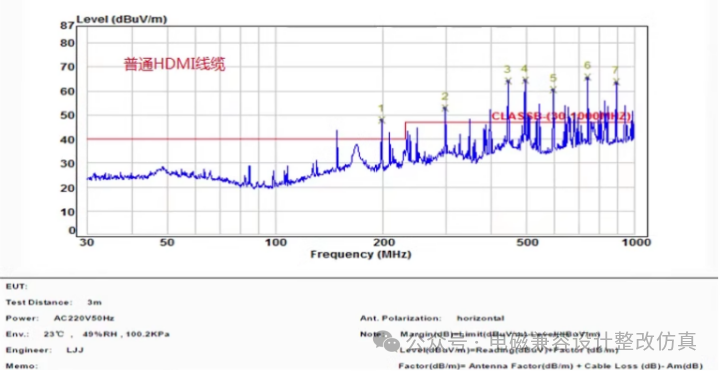This screenshot has width=720, height=371.
Task: Select the red 普通HDMI线缆 annotation text
Action: 175,64
